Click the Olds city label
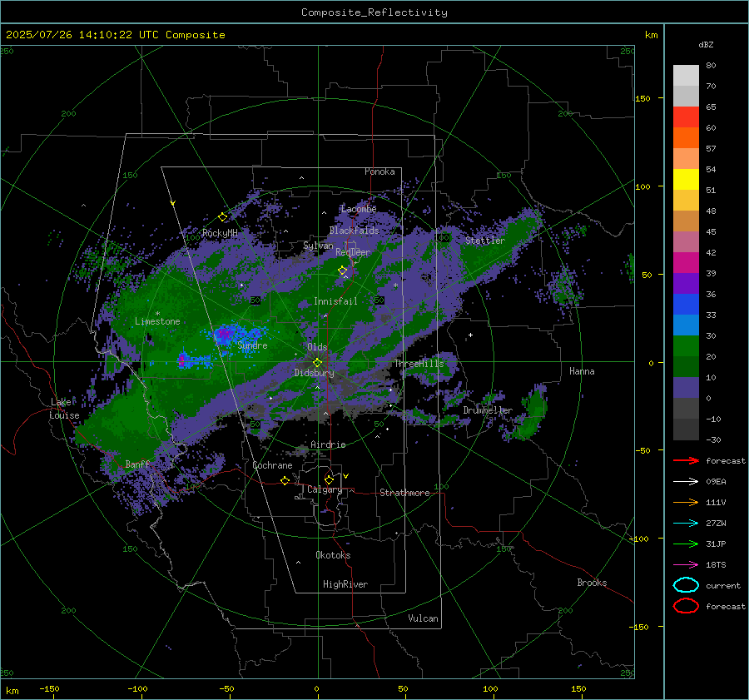The width and height of the screenshot is (749, 700). click(x=317, y=347)
